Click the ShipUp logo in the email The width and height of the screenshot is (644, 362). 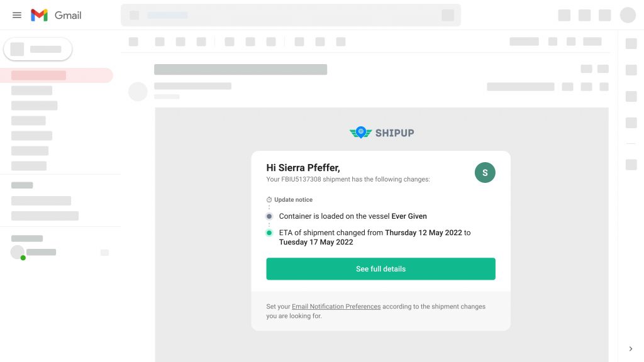pos(381,132)
